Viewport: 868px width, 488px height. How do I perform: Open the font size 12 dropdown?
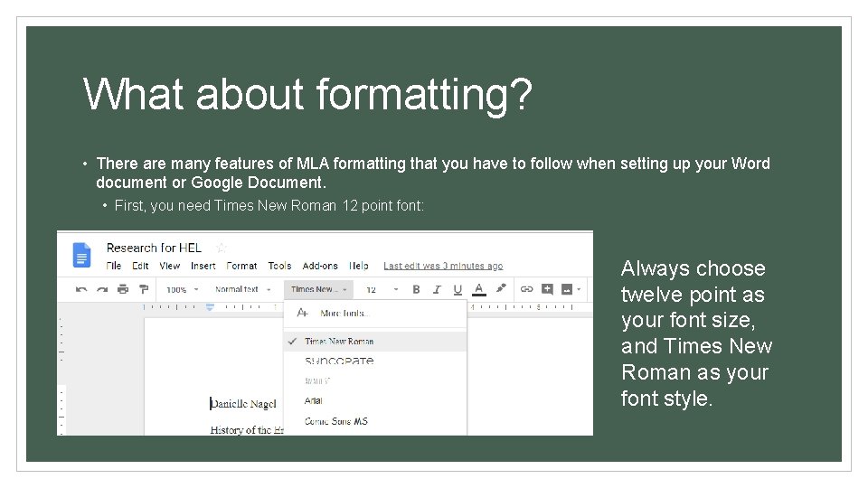click(x=382, y=289)
